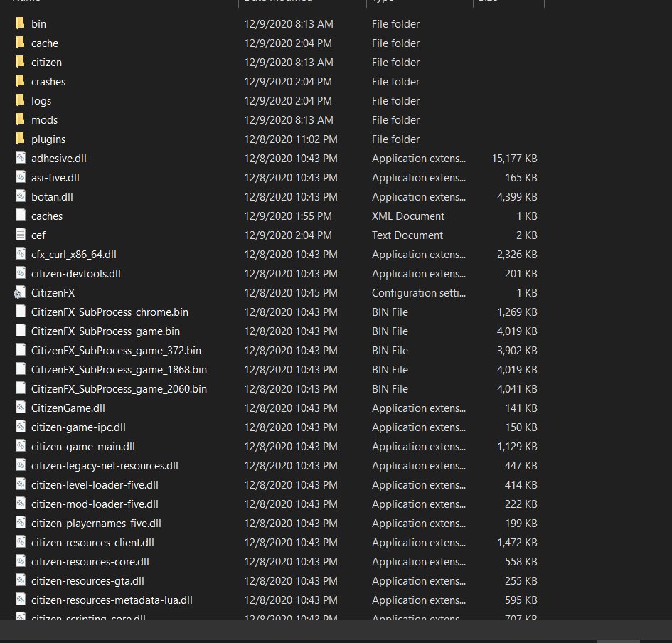Click the CitizenFX_SubProcess_game_1868.bin file icon
The height and width of the screenshot is (643, 672).
(20, 369)
